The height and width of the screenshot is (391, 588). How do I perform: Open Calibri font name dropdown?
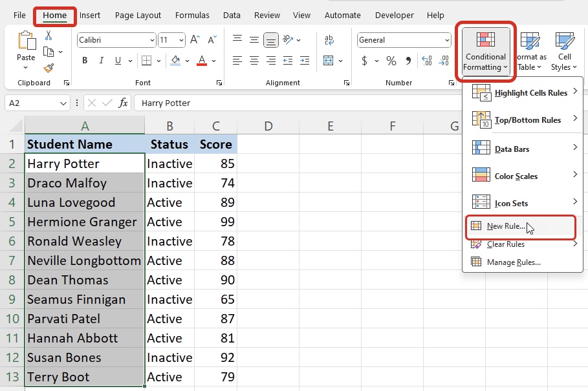(152, 40)
